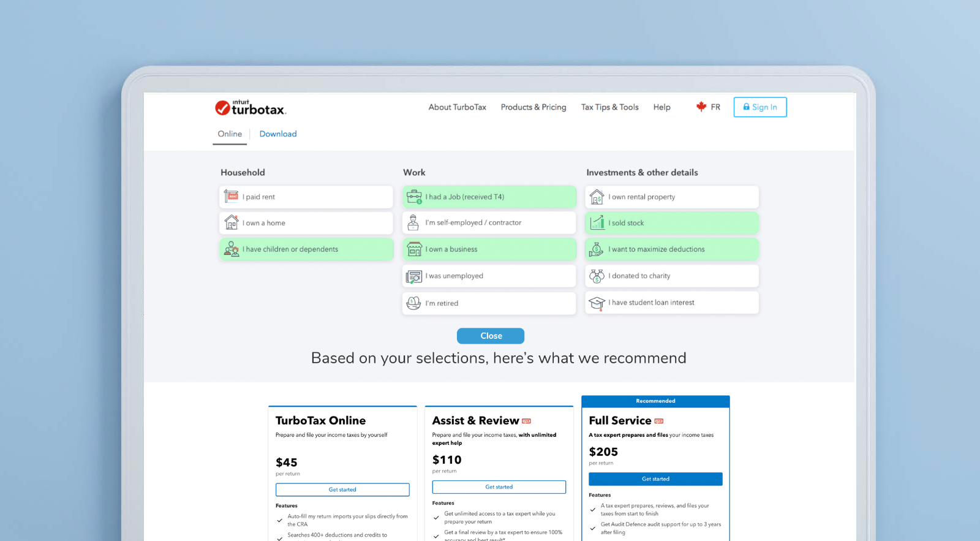Deselect I have children or dependents
980x541 pixels.
306,249
